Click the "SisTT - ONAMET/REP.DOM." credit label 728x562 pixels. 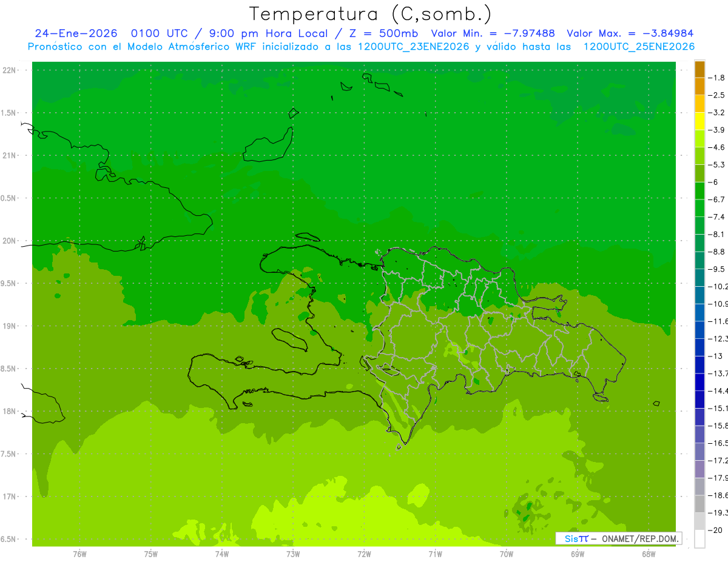618,538
